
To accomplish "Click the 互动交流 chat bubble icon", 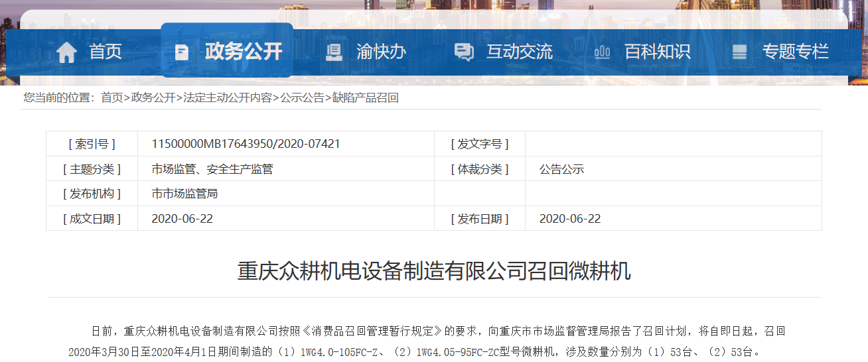I will [x=464, y=52].
